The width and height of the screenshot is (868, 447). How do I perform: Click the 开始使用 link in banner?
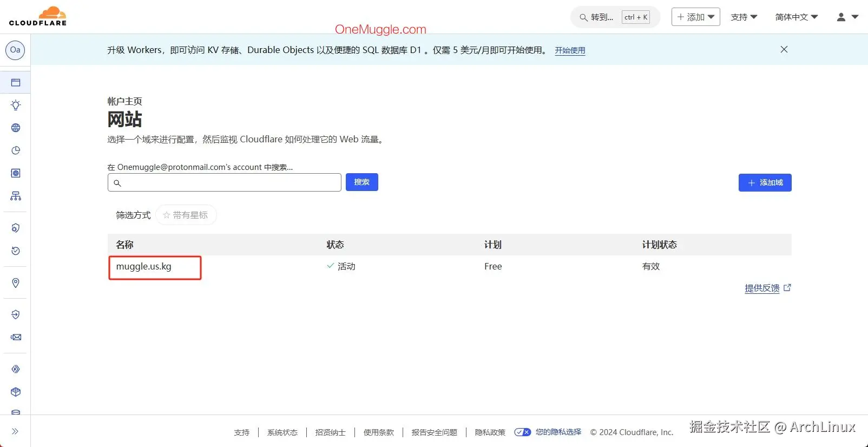pyautogui.click(x=570, y=50)
